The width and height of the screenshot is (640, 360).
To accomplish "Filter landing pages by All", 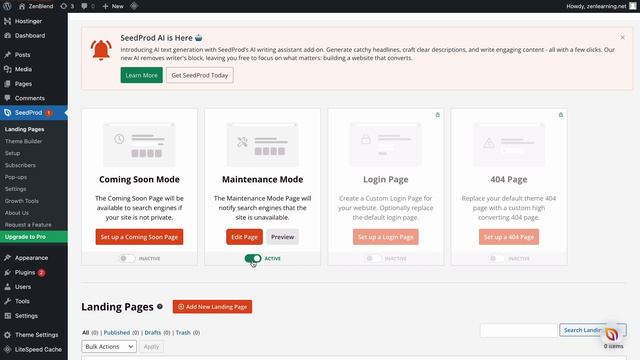I will click(x=86, y=333).
